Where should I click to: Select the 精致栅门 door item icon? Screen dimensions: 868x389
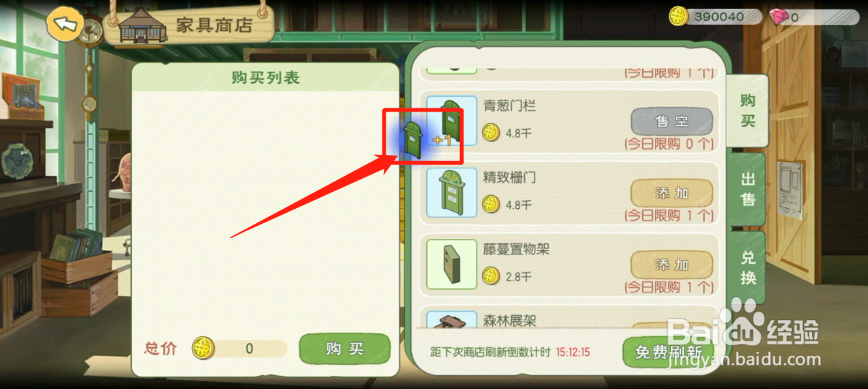452,193
